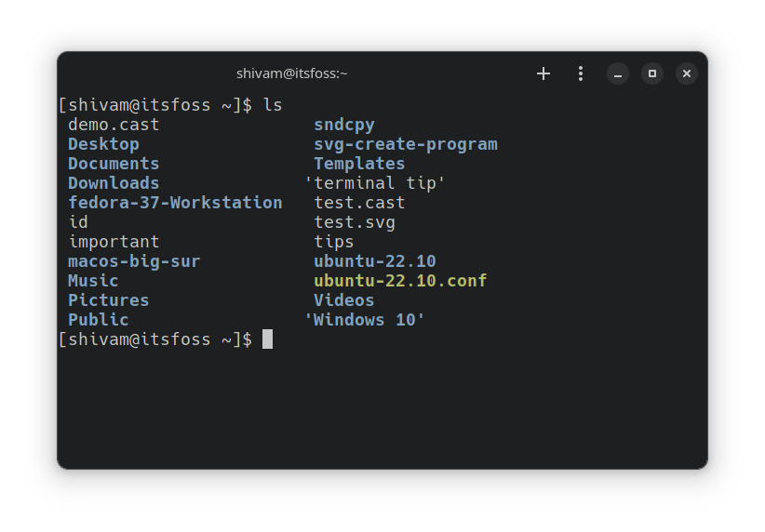Open the three-dot terminal menu
Screen dimensions: 765x532
581,73
